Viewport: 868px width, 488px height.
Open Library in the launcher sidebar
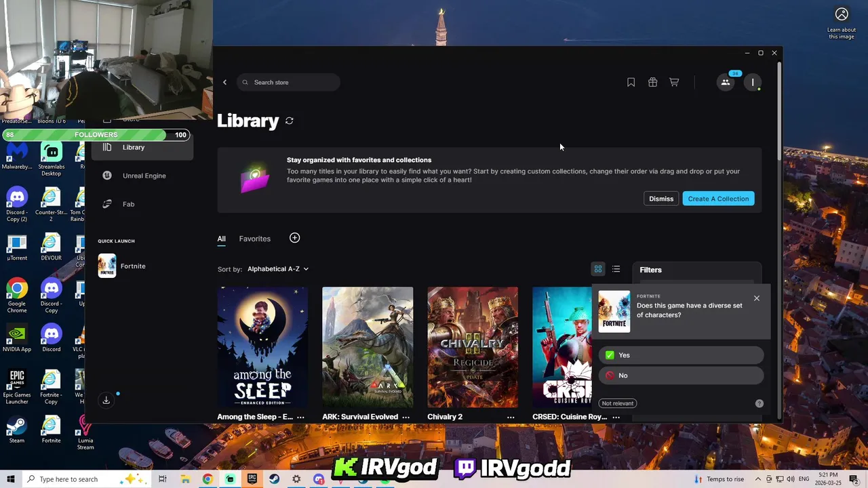[x=142, y=147]
